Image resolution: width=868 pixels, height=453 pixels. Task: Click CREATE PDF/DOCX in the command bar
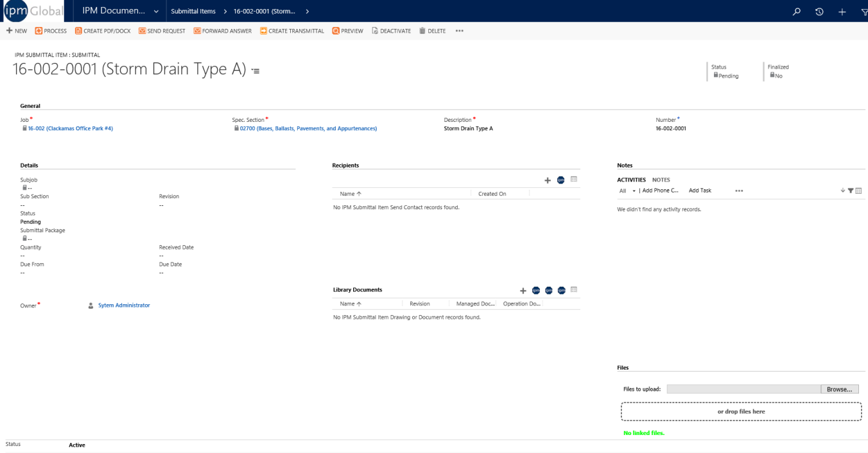coord(103,31)
